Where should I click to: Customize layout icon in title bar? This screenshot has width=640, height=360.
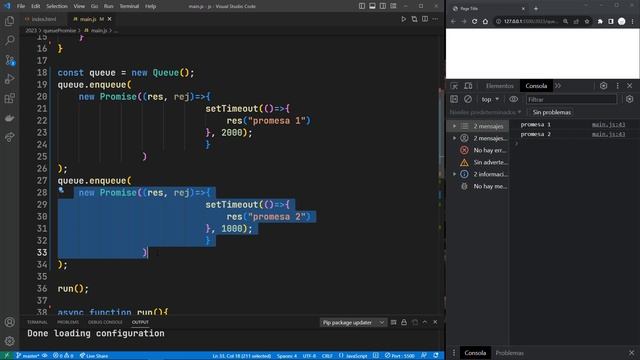[x=393, y=6]
